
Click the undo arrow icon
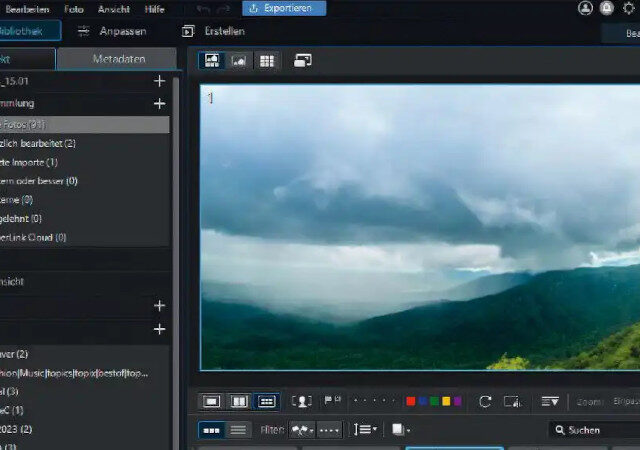pos(203,9)
